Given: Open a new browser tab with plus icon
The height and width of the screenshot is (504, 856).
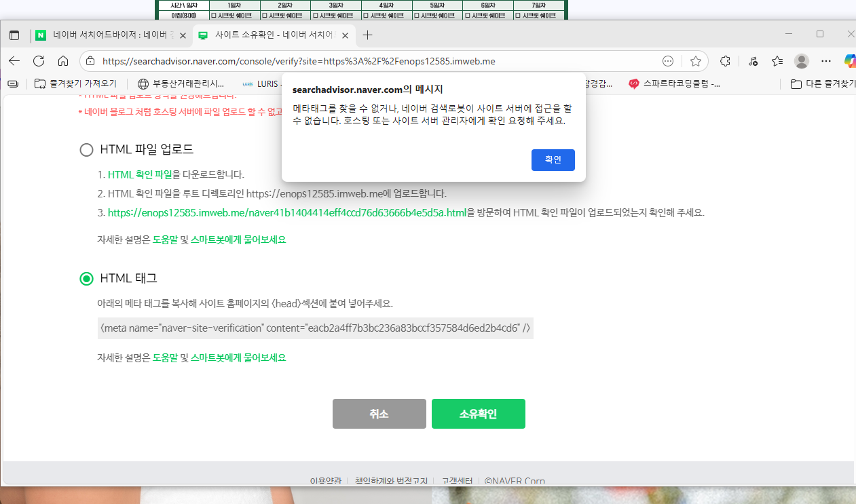Looking at the screenshot, I should (x=368, y=35).
